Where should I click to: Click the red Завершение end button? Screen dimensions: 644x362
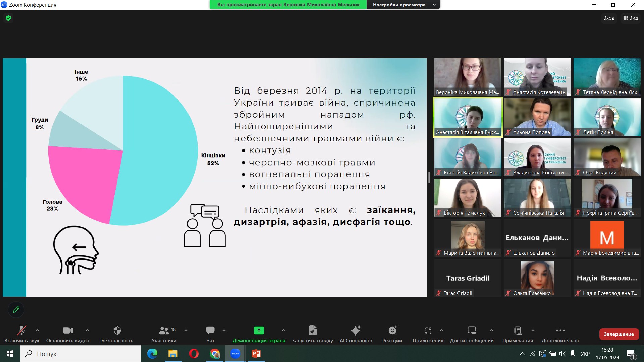(619, 334)
